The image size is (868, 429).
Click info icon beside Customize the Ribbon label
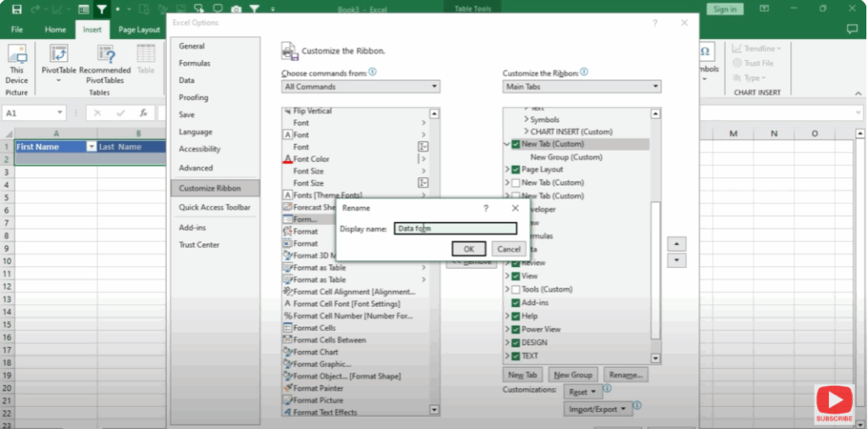tap(584, 72)
